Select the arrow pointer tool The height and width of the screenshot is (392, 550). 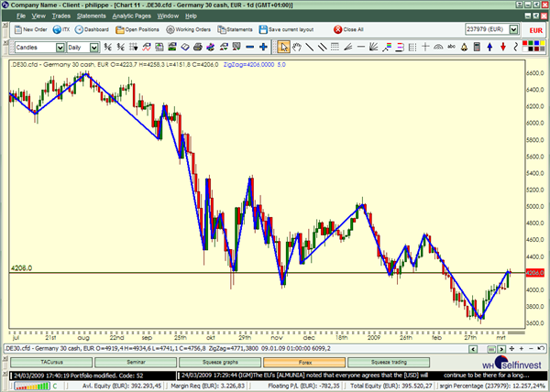[283, 47]
